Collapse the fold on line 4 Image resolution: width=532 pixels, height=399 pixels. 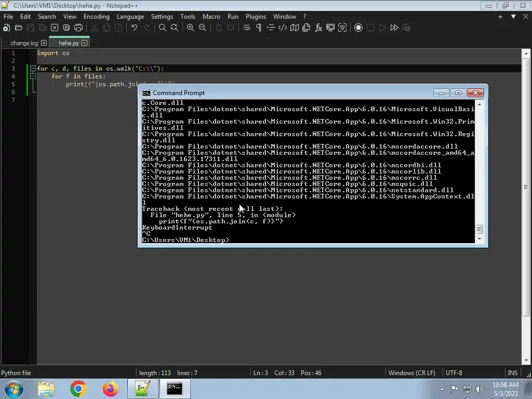tap(33, 76)
